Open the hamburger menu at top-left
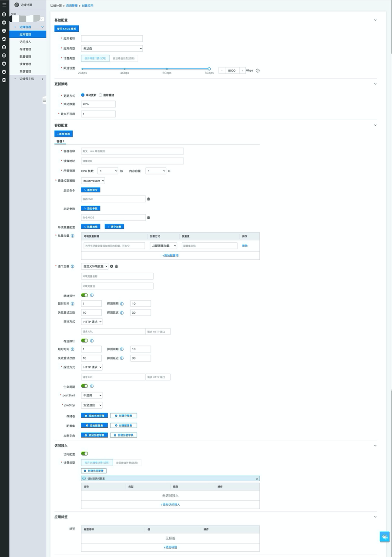The image size is (392, 557). (x=4, y=5)
